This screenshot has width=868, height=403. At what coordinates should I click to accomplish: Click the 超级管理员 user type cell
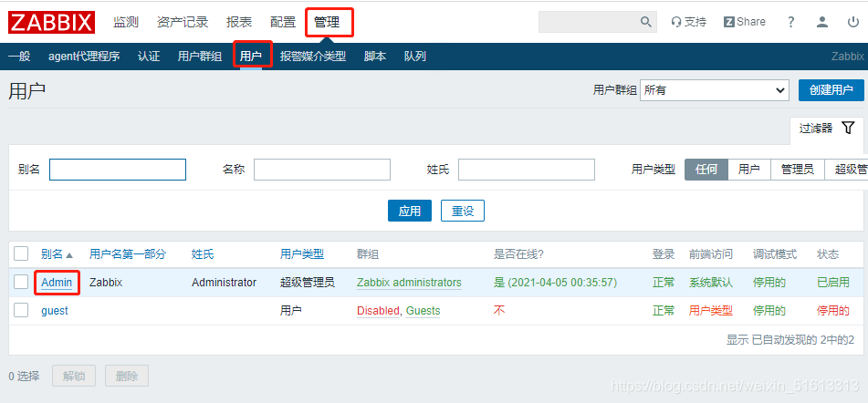(x=308, y=283)
